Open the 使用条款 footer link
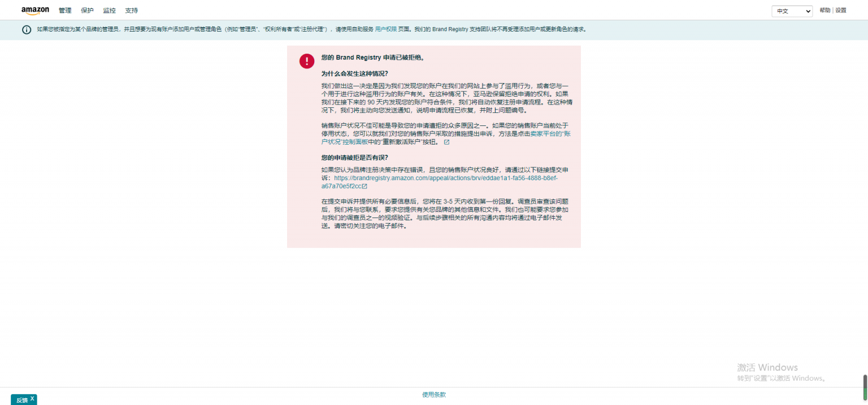 434,395
